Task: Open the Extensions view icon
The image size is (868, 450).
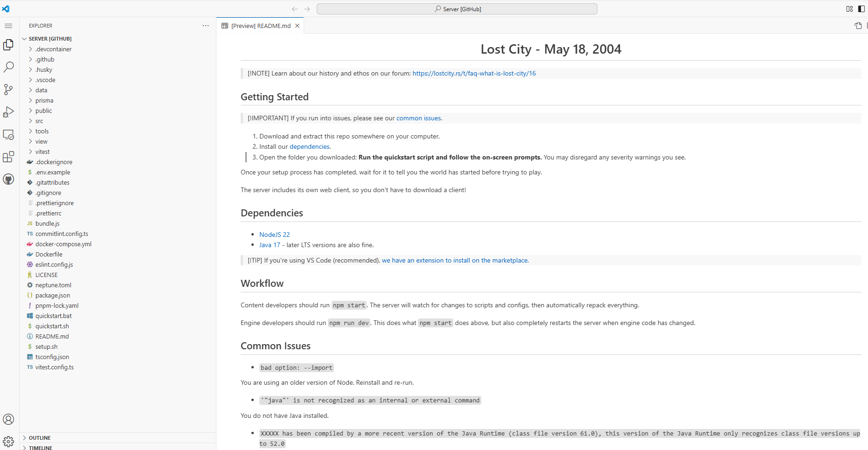Action: tap(8, 157)
